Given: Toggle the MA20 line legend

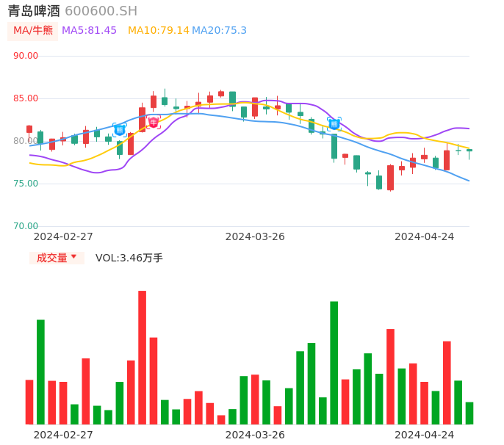Looking at the screenshot, I should click(219, 30).
